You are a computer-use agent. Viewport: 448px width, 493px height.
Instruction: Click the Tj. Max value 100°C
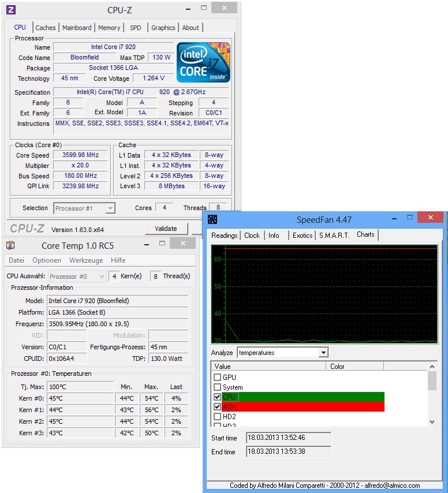click(x=80, y=387)
